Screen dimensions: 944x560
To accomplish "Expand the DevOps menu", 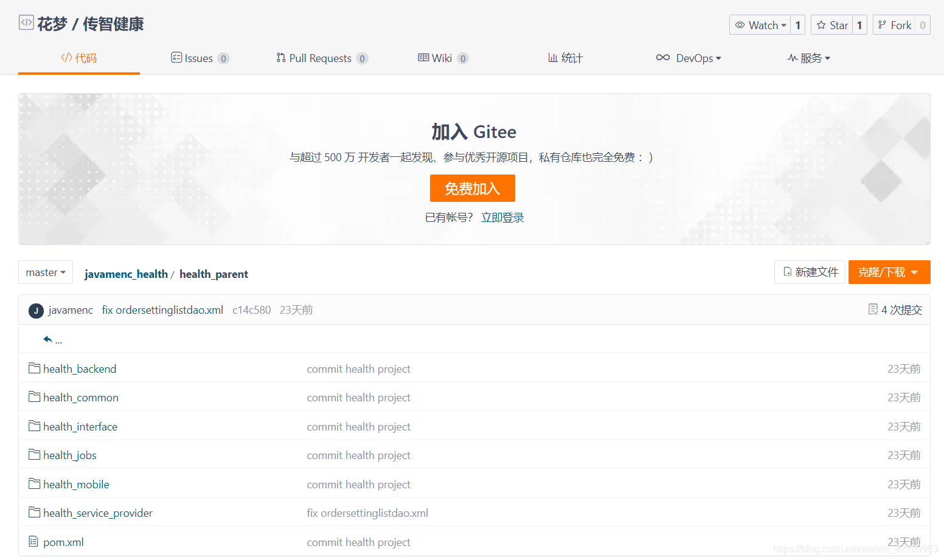I will (689, 58).
